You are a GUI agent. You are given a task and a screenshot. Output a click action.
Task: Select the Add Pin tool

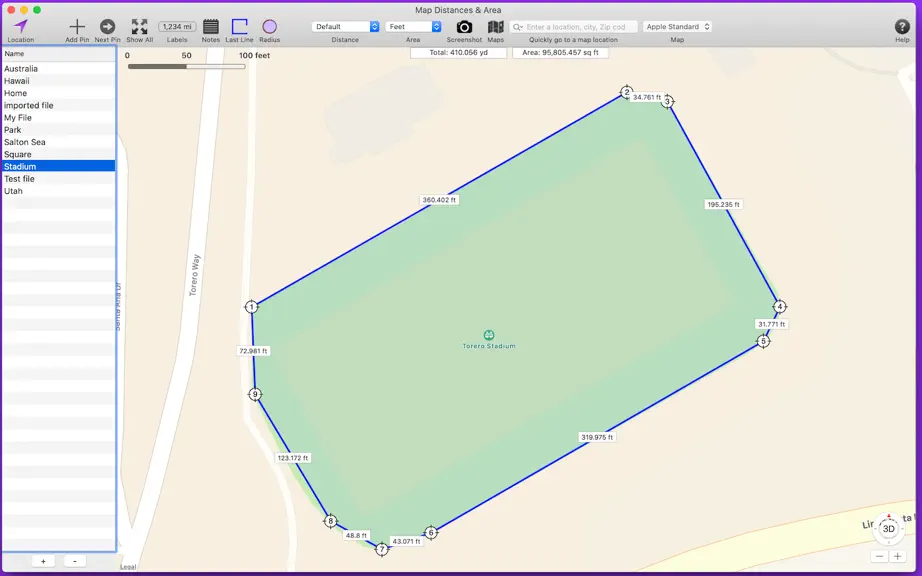77,26
